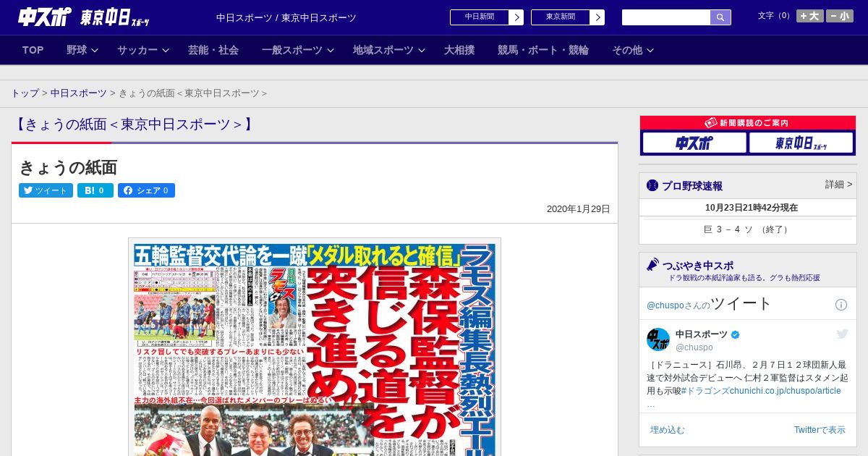Decrease text size with the −小 button
The width and height of the screenshot is (868, 456).
point(840,16)
